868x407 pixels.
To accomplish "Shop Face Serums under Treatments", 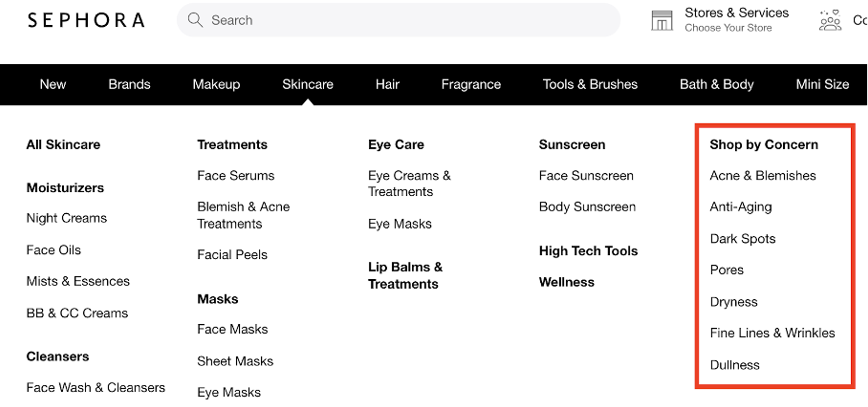I will (x=236, y=175).
